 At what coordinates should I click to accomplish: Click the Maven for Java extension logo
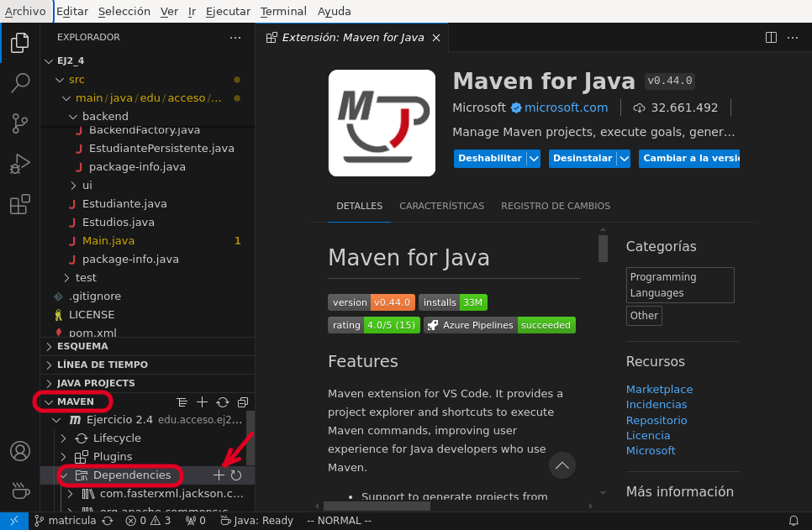[382, 123]
